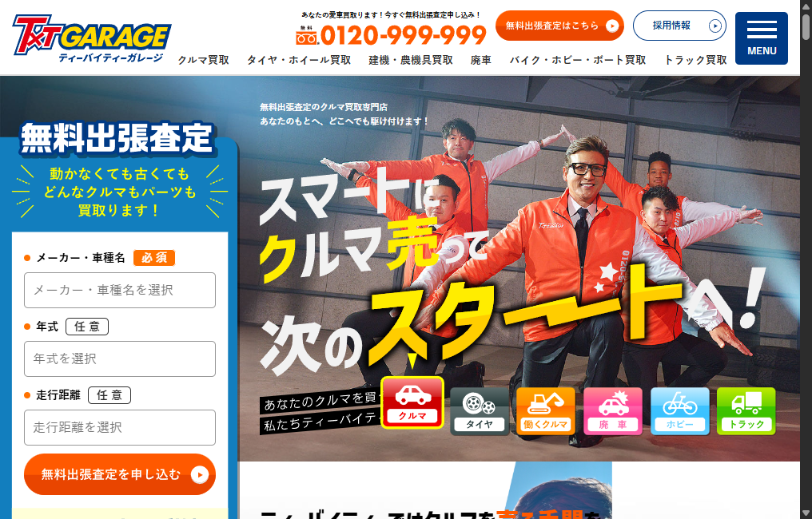Open the 年式を選択 dropdown

coord(120,359)
